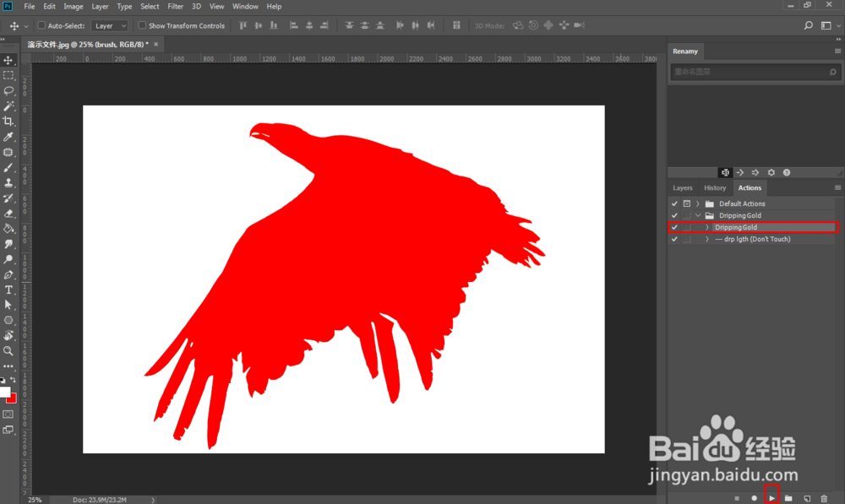Switch to the History tab
845x504 pixels.
click(x=715, y=188)
